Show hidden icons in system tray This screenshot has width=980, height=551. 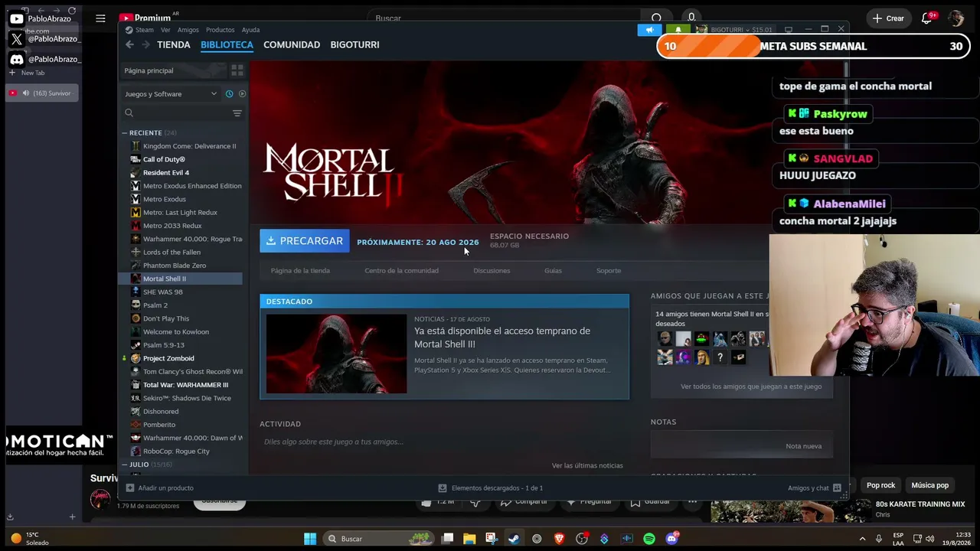(x=862, y=539)
